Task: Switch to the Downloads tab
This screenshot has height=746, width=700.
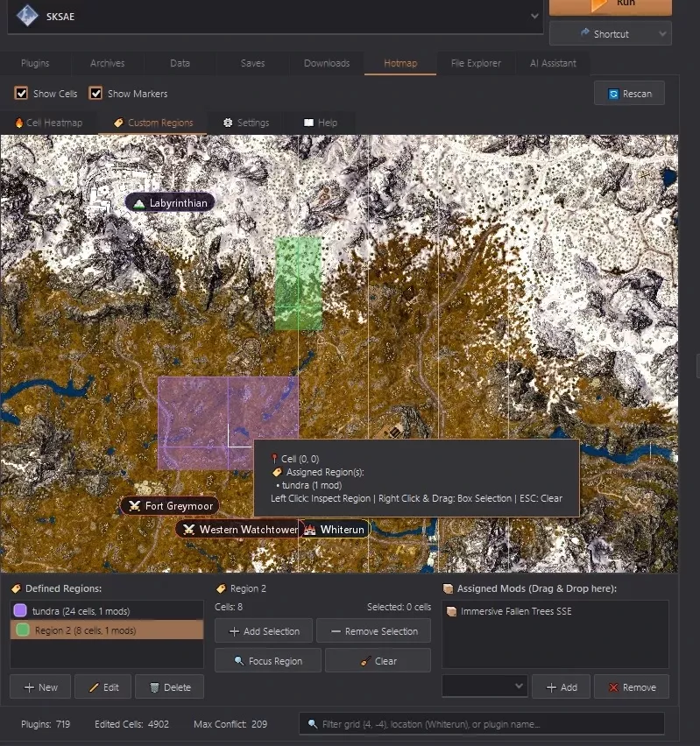Action: pyautogui.click(x=327, y=63)
